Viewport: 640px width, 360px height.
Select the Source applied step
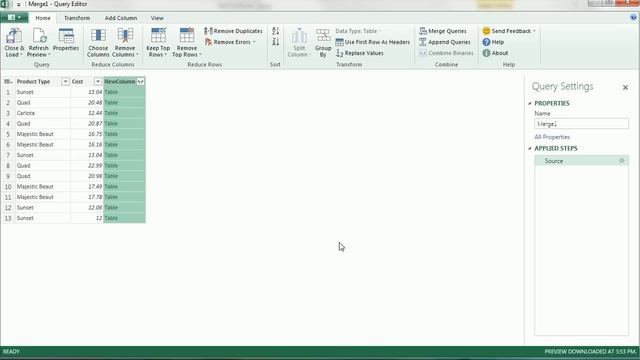click(x=581, y=161)
